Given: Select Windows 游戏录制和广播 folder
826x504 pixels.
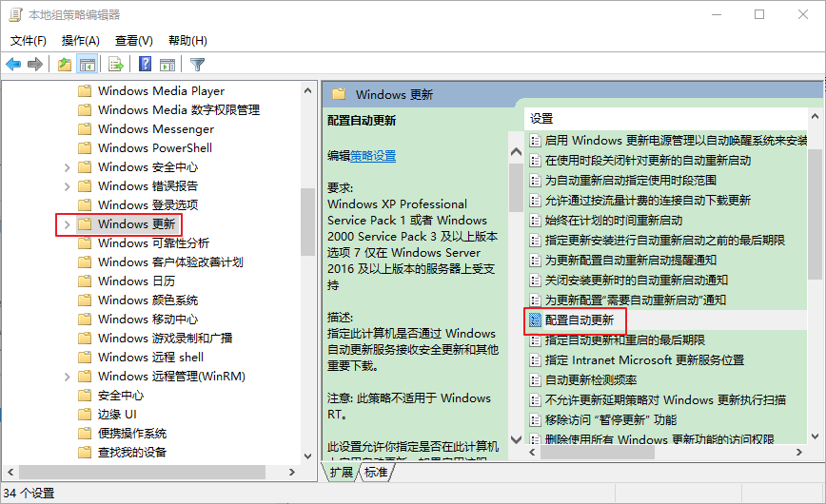Looking at the screenshot, I should point(165,339).
